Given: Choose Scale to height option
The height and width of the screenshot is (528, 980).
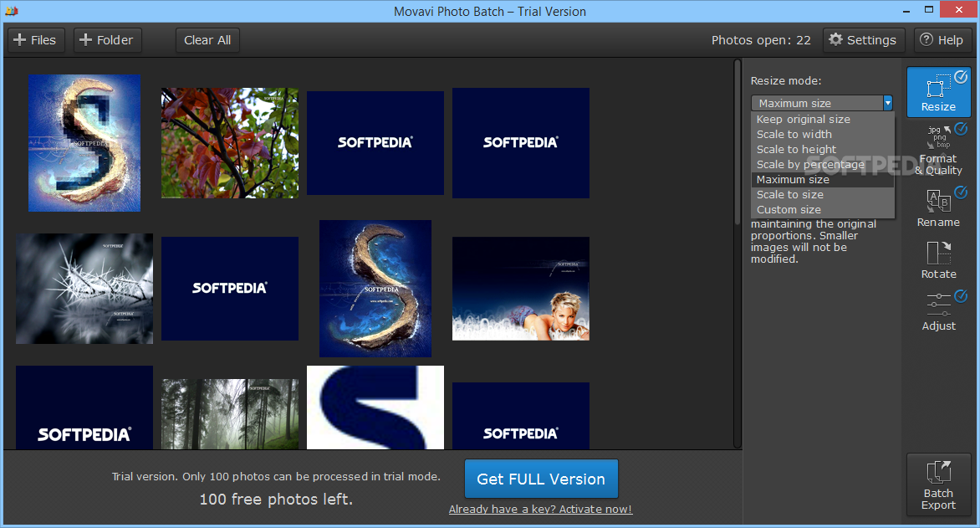Looking at the screenshot, I should pyautogui.click(x=823, y=149).
